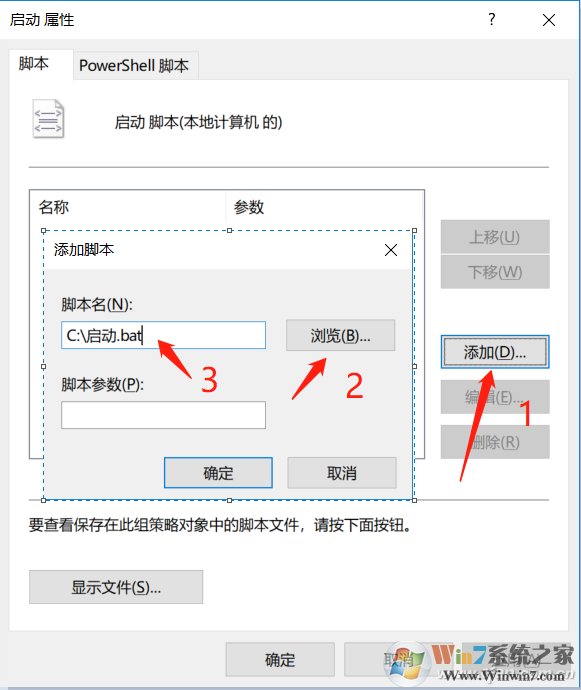Click the bottom 确定 button of properties window
581x690 pixels.
point(280,659)
